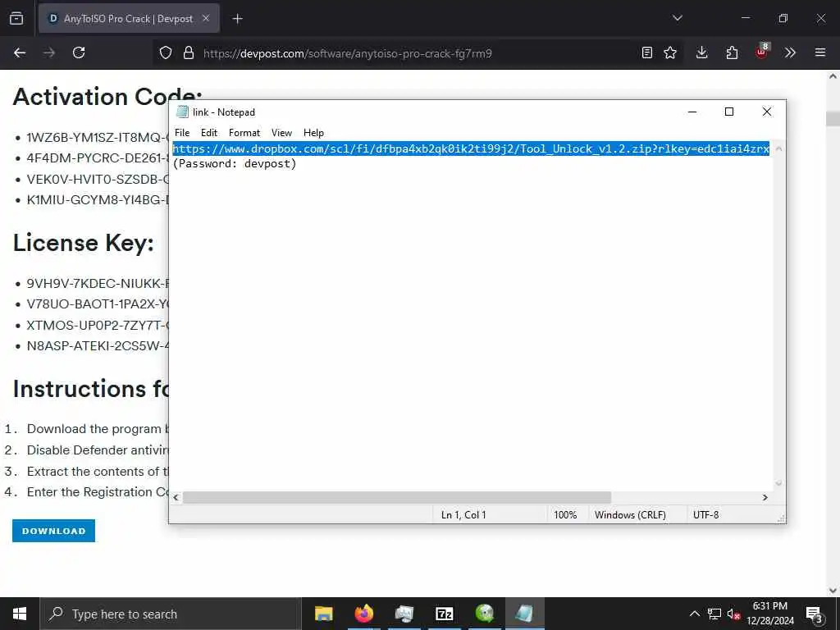Open 7-Zip taskbar icon
Screen dimensions: 840x630
pos(444,614)
